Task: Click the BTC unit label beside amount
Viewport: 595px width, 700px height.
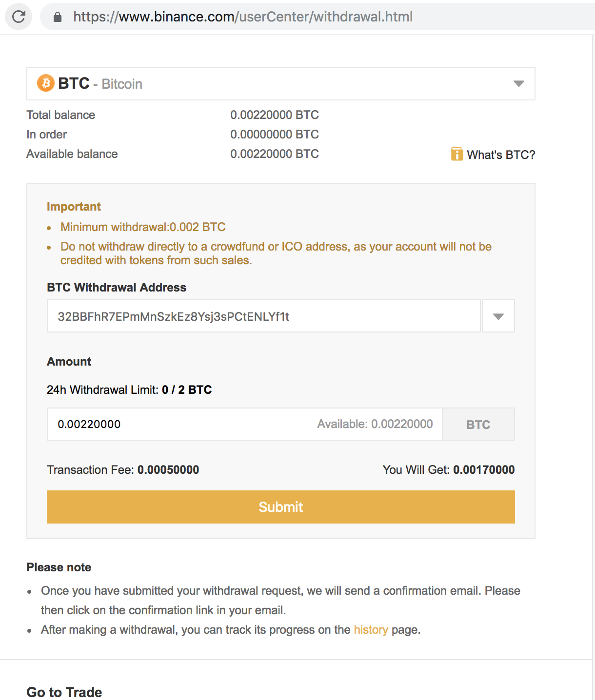Action: coord(478,425)
